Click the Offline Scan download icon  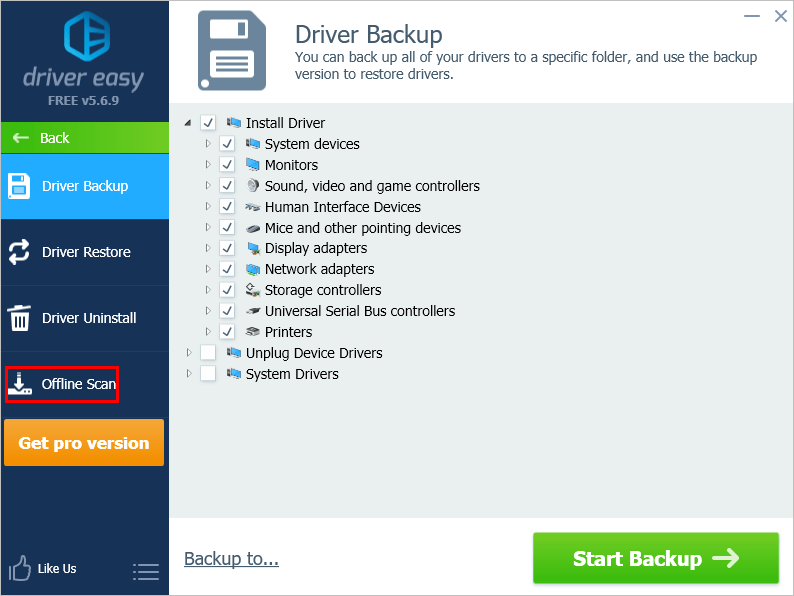[20, 383]
